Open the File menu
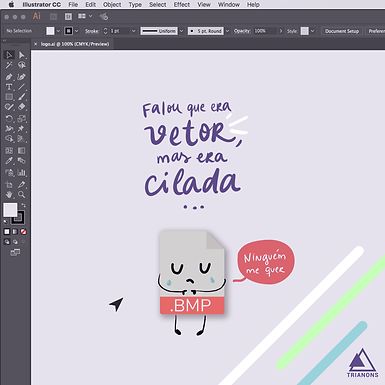Image resolution: width=385 pixels, height=385 pixels. click(73, 5)
